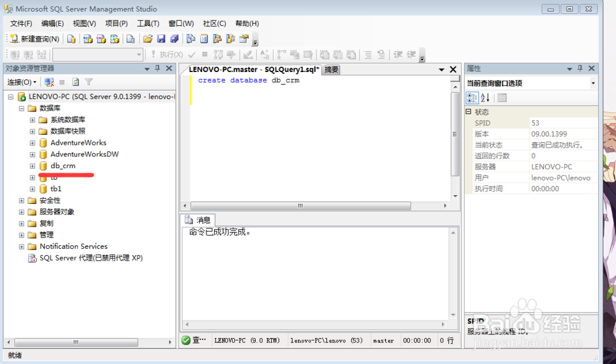Select SQL Server 代理 agent node
Image resolution: width=616 pixels, height=364 pixels.
91,258
